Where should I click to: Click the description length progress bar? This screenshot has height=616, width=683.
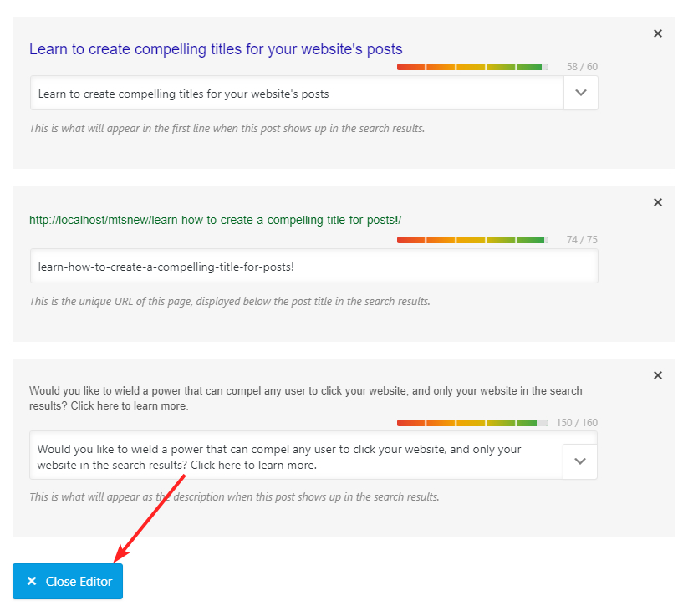pos(472,423)
